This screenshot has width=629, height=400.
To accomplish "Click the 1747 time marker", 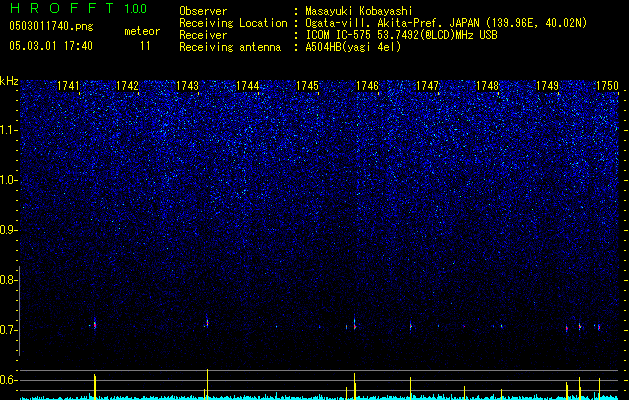I will pyautogui.click(x=428, y=86).
